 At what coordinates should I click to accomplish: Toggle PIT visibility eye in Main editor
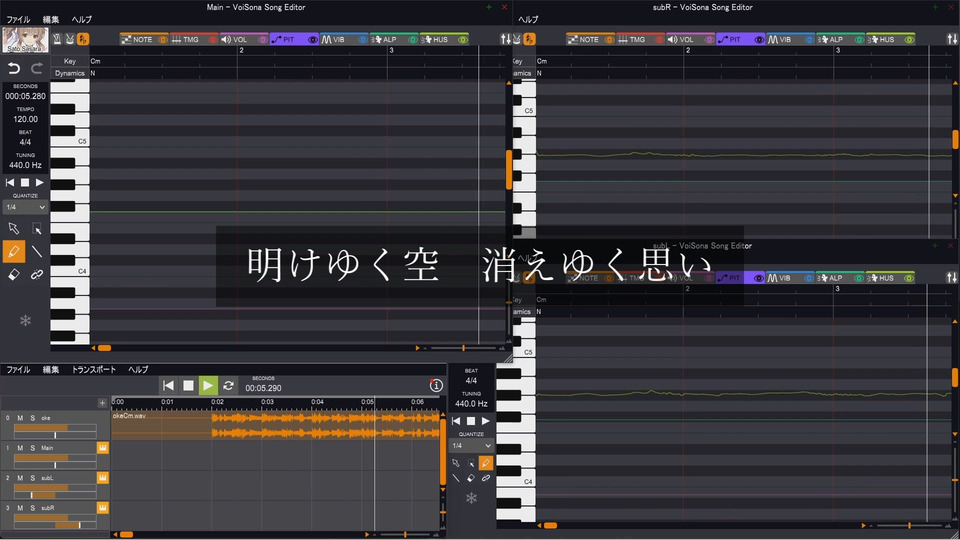[x=313, y=40]
